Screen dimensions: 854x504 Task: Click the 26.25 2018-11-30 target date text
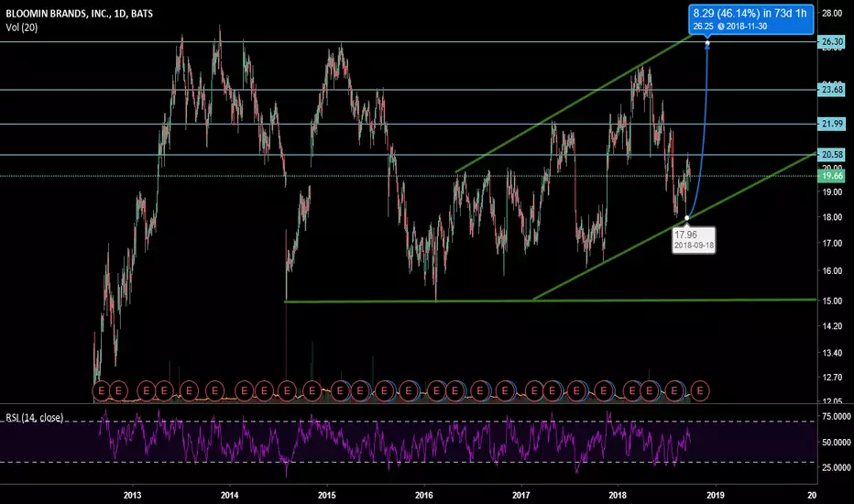click(729, 27)
